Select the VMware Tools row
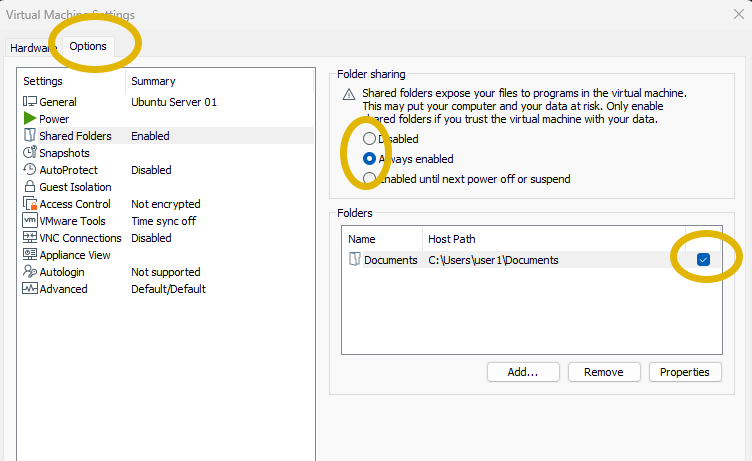The height and width of the screenshot is (461, 752). coord(166,221)
